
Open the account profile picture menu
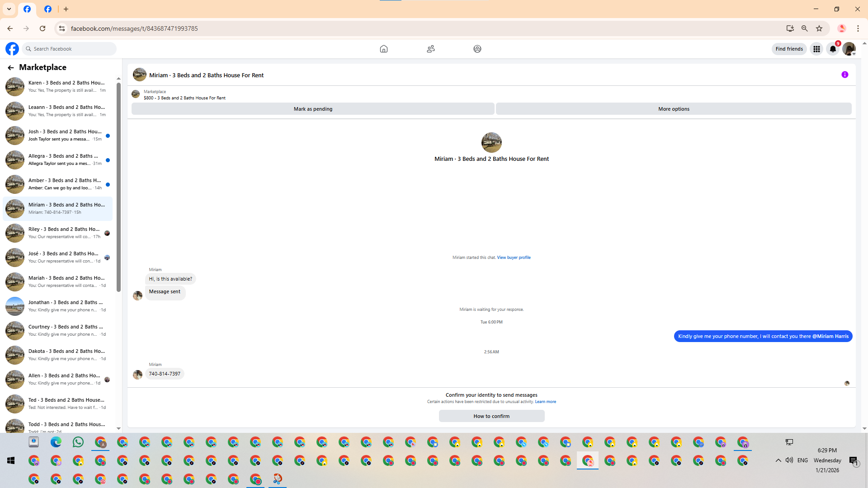pos(849,49)
